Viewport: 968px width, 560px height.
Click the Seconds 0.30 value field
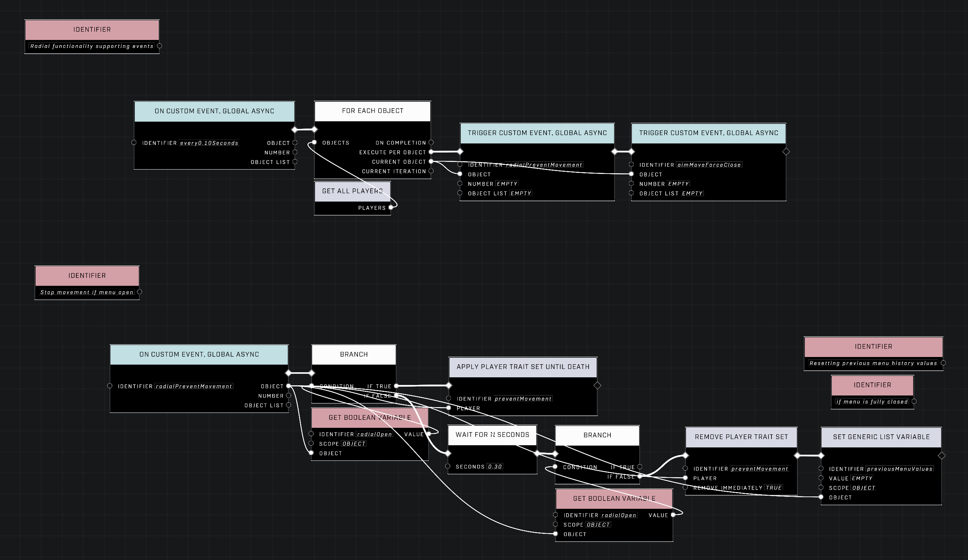coord(495,467)
